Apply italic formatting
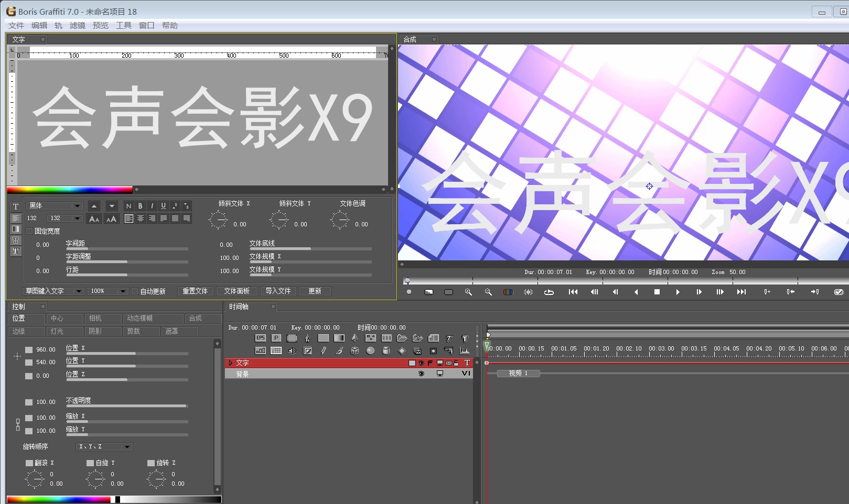 pyautogui.click(x=152, y=206)
